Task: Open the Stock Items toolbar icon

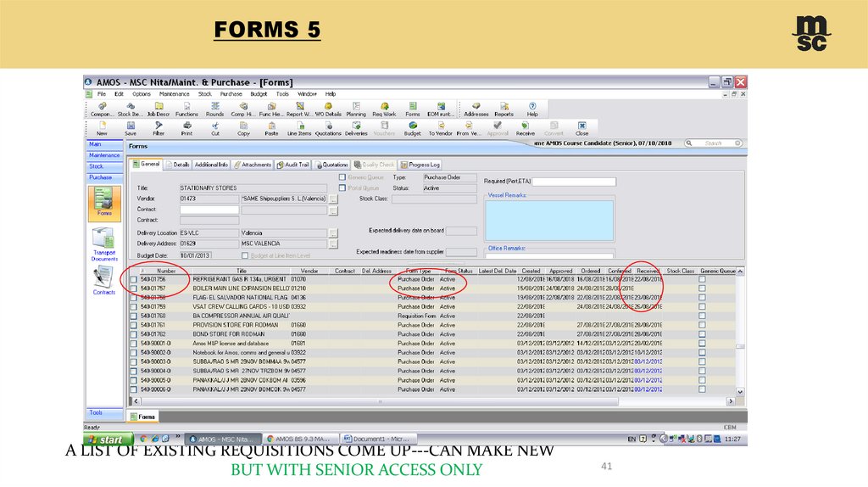Action: click(130, 109)
